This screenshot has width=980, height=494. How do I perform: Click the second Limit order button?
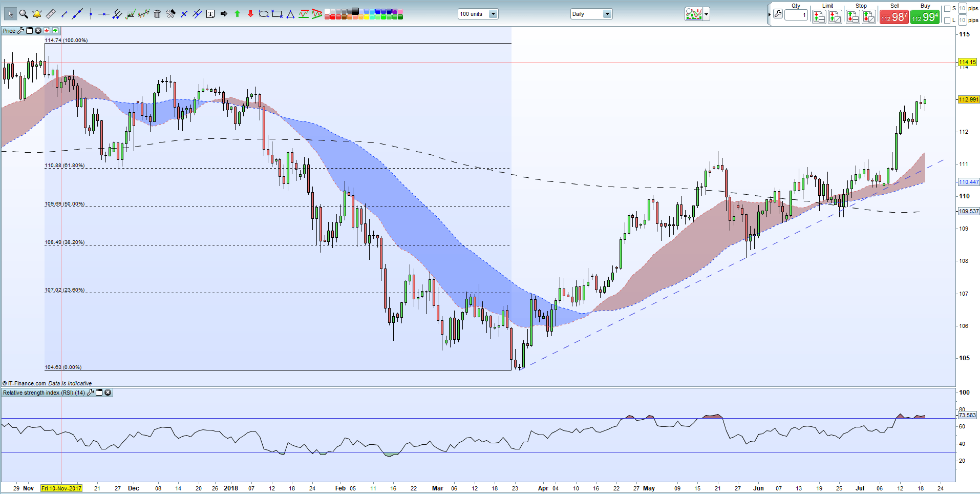pyautogui.click(x=835, y=17)
